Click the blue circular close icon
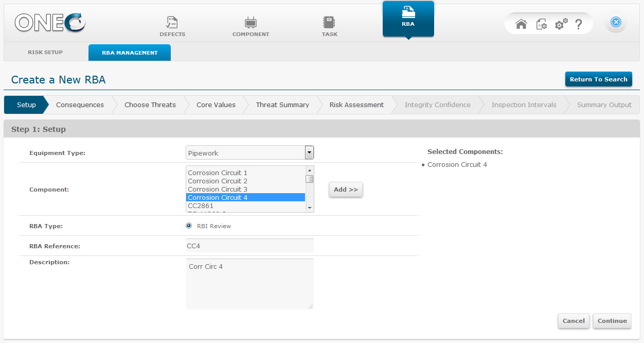 [616, 22]
